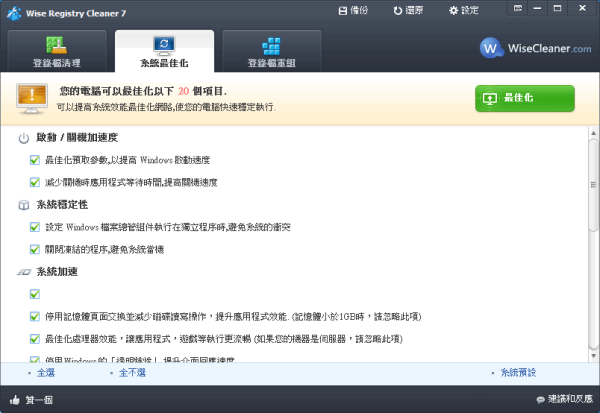This screenshot has height=413, width=600.
Task: Click the 系統加速 heading
Action: click(57, 272)
